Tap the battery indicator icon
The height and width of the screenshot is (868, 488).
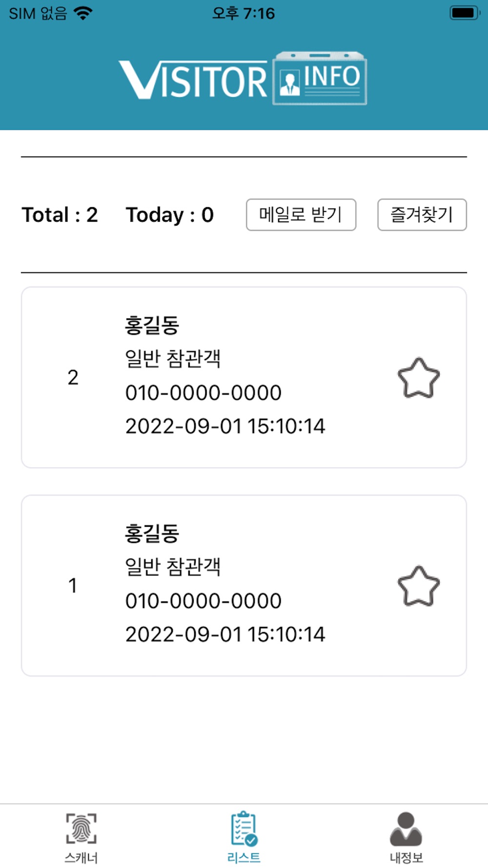(x=464, y=13)
